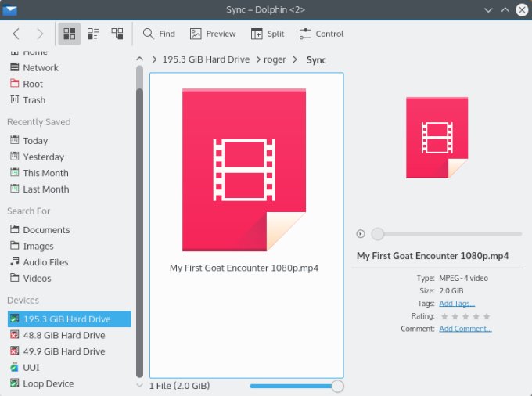Toggle the Preview button in toolbar

coord(212,34)
